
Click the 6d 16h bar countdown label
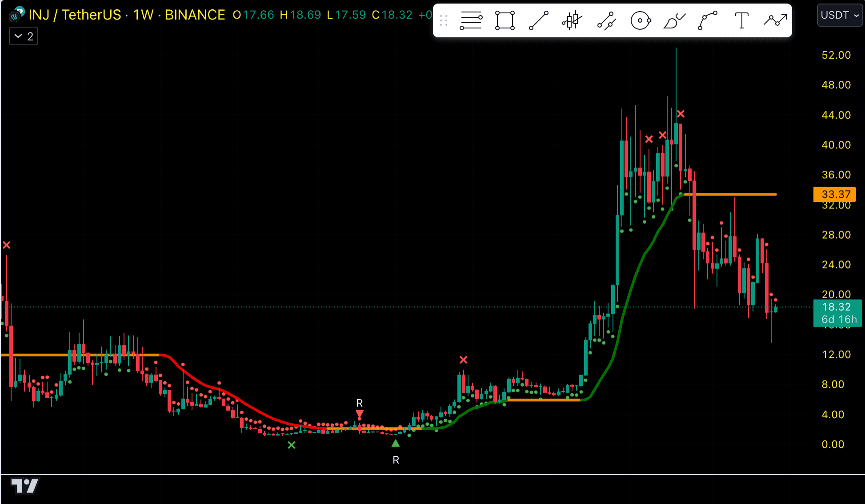(x=839, y=319)
